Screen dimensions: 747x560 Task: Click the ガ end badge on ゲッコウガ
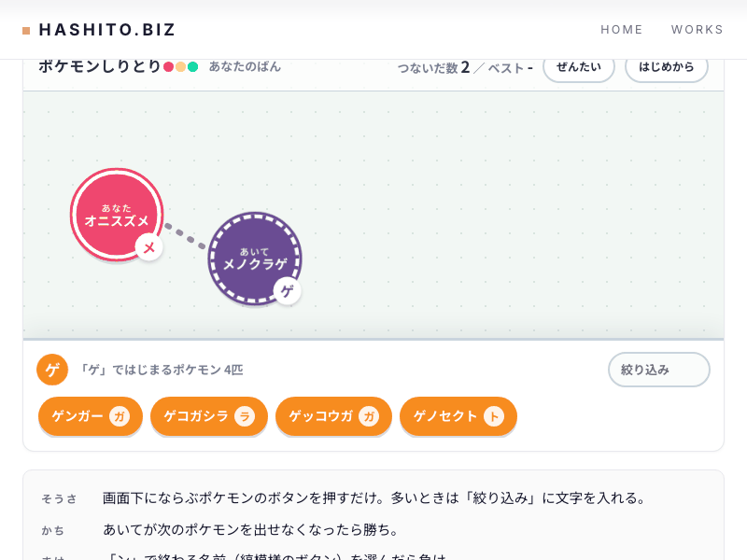(x=369, y=416)
